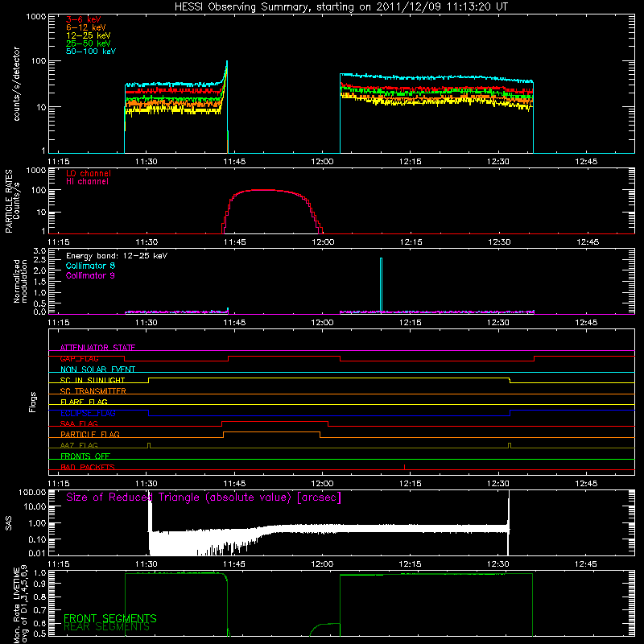Select the 6-12 keV legend entry
644x644 pixels.
pos(86,27)
